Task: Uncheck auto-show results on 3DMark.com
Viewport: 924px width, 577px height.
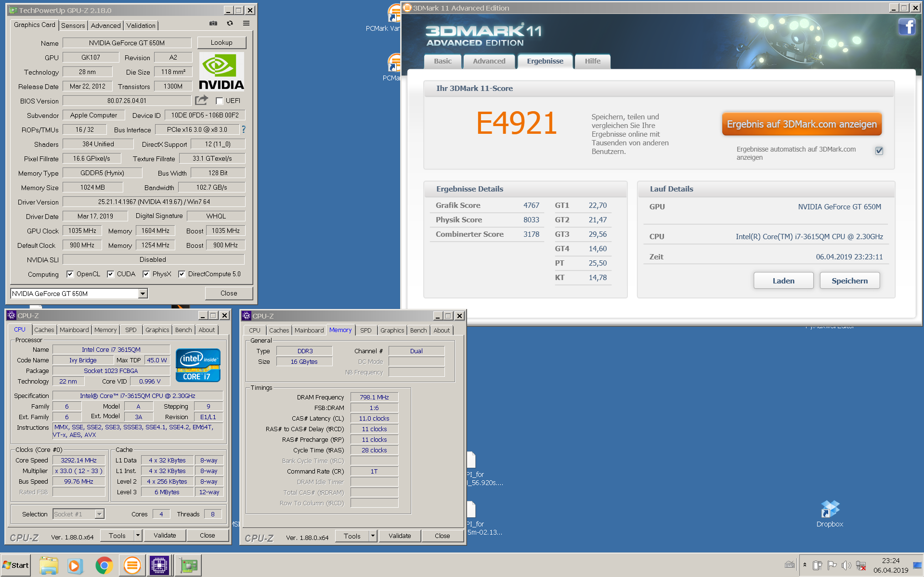Action: [x=879, y=151]
